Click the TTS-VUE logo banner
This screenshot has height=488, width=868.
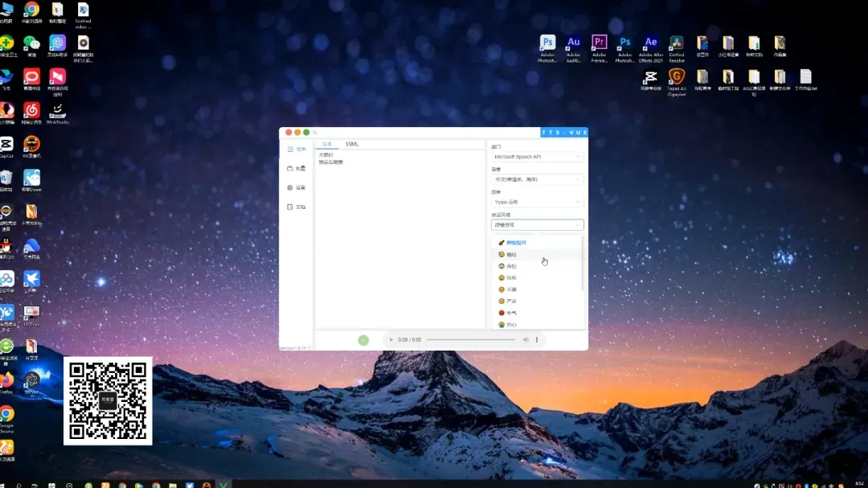pyautogui.click(x=563, y=133)
